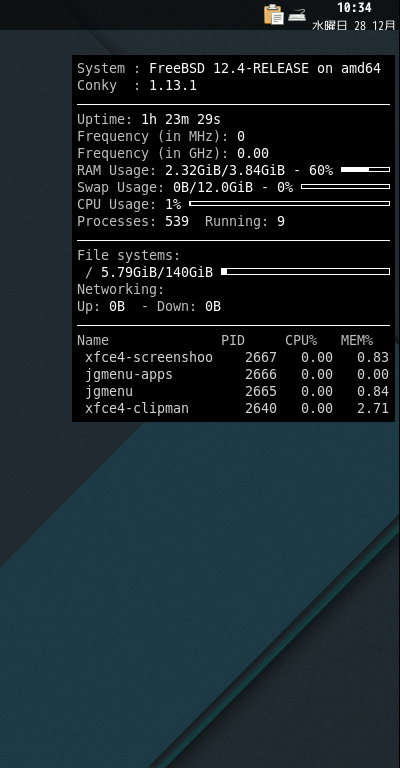Image resolution: width=400 pixels, height=768 pixels.
Task: Click the Uptime 1h 23m 29s line
Action: point(149,120)
